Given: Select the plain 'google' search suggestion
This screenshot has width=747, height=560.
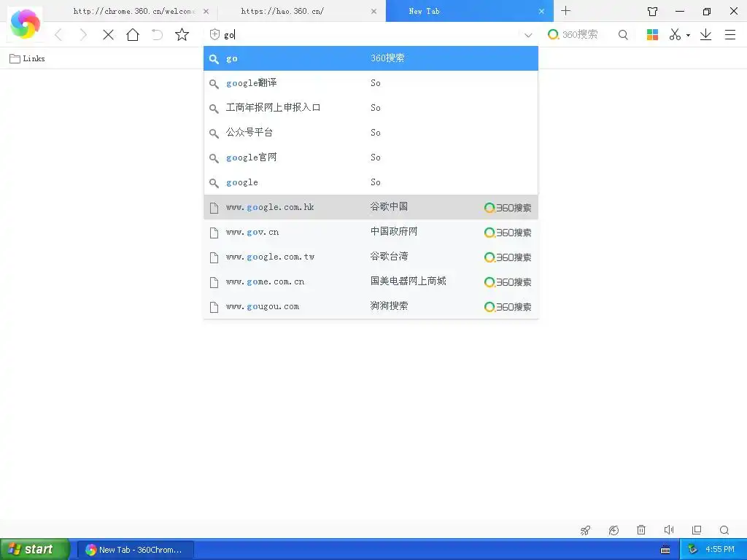Looking at the screenshot, I should point(371,182).
